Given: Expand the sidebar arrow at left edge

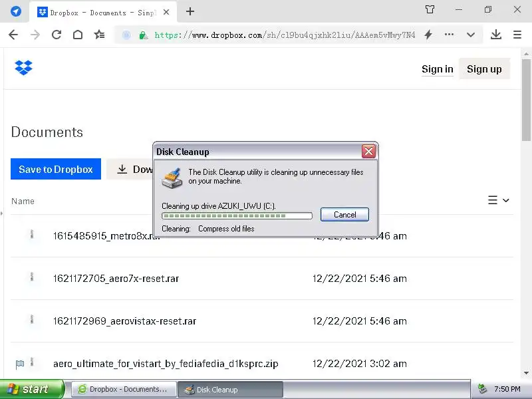Looking at the screenshot, I should click(x=2, y=213).
